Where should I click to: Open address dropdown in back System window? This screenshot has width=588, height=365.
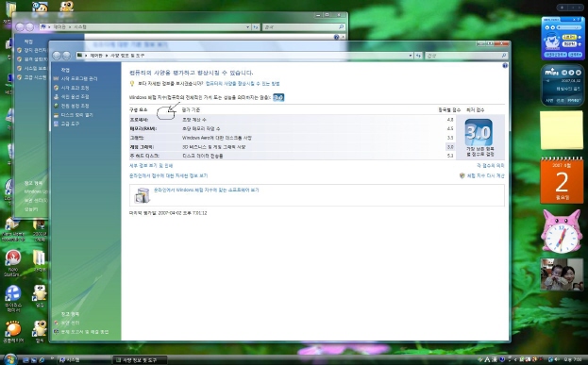pyautogui.click(x=247, y=27)
